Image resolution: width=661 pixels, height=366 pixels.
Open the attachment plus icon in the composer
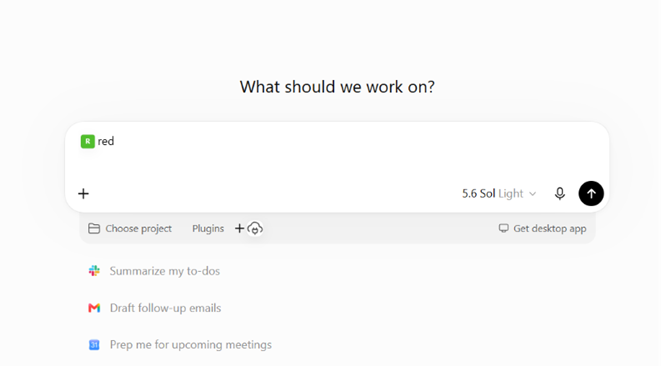(x=83, y=194)
